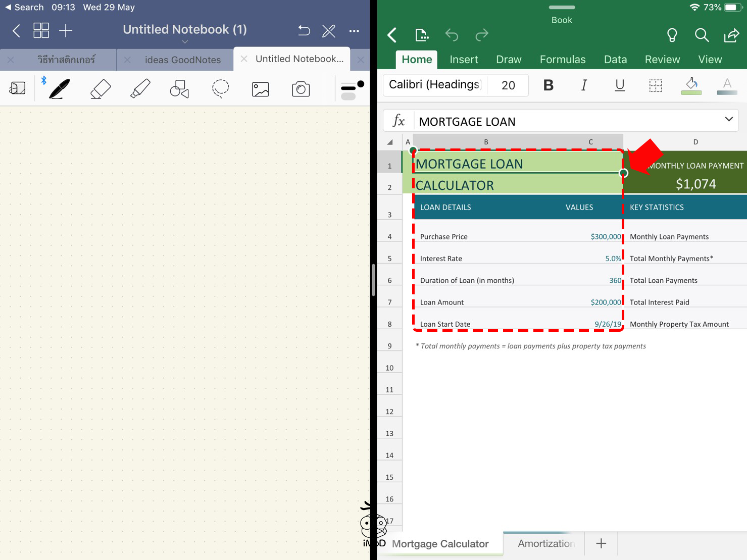Open the Camera tool

pos(301,89)
